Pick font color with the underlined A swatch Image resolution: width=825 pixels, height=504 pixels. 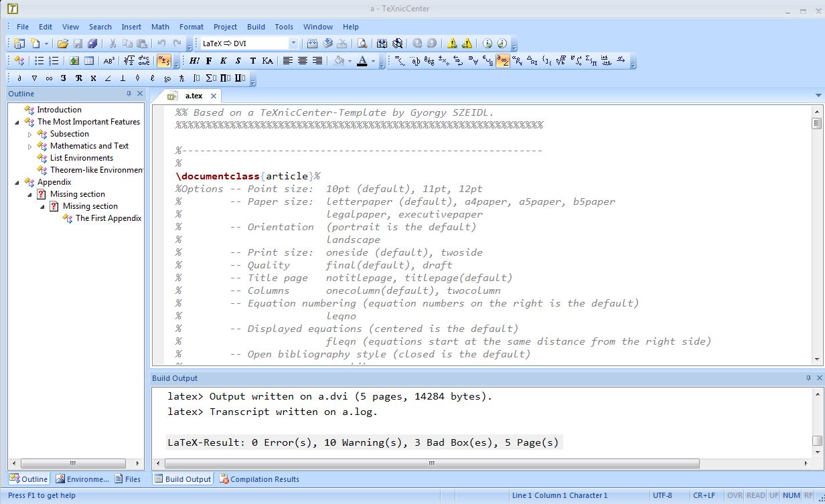click(362, 61)
